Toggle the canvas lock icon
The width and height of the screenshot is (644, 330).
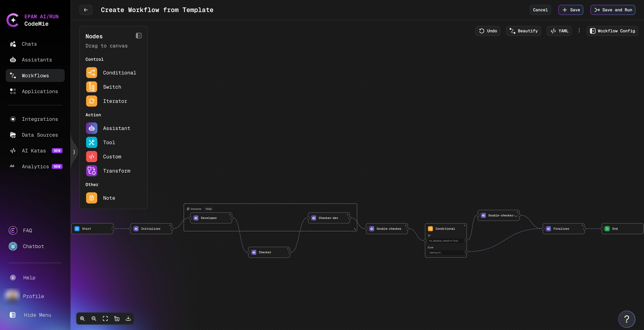(x=117, y=318)
